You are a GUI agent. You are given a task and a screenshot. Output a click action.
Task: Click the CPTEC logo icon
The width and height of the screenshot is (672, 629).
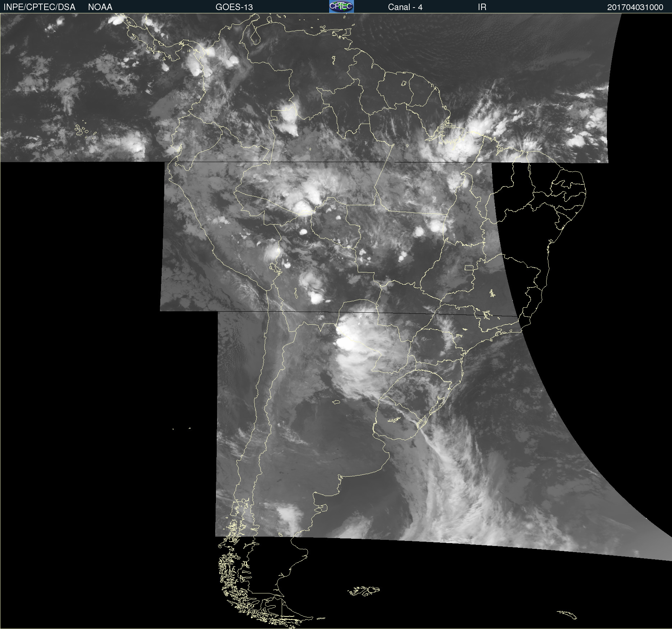pyautogui.click(x=341, y=6)
